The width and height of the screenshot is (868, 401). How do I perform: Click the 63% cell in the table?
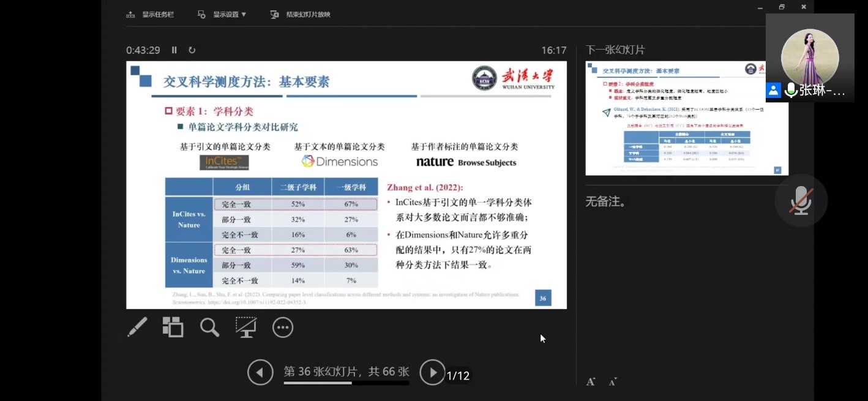point(351,250)
